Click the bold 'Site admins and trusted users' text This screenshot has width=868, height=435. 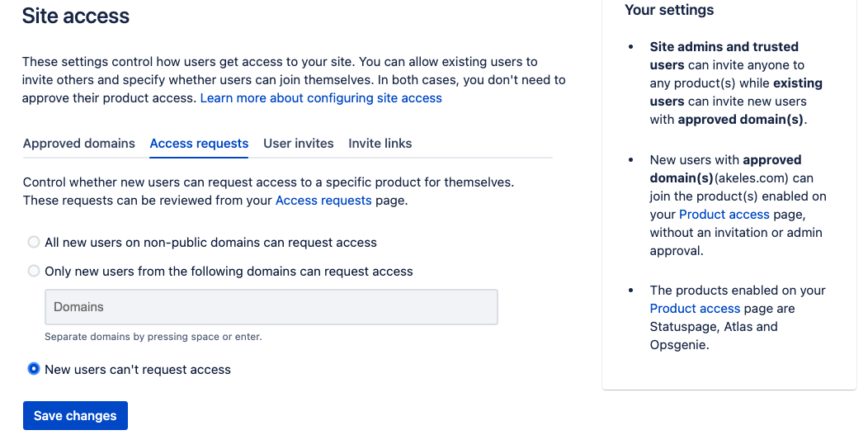tap(724, 55)
